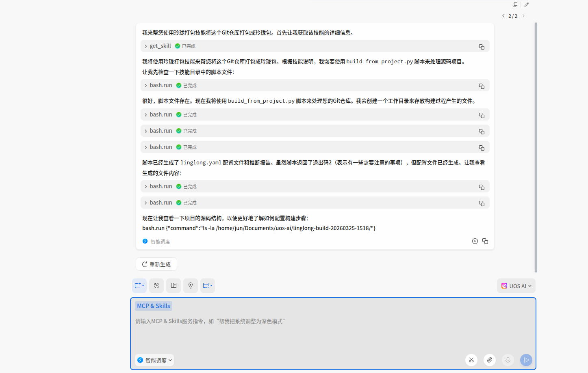Open the knowledge base book icon
The height and width of the screenshot is (373, 588).
coord(174,286)
